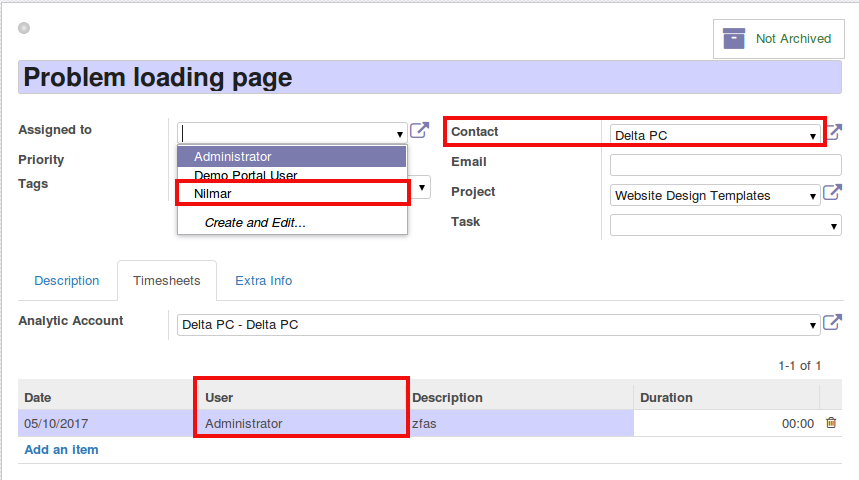Click the grey status circle indicator
859x480 pixels.
point(24,28)
